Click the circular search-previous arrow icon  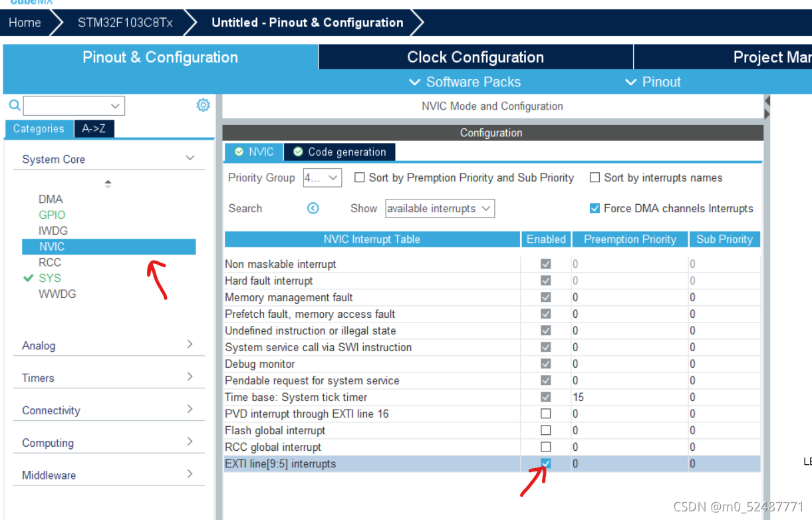[x=313, y=208]
